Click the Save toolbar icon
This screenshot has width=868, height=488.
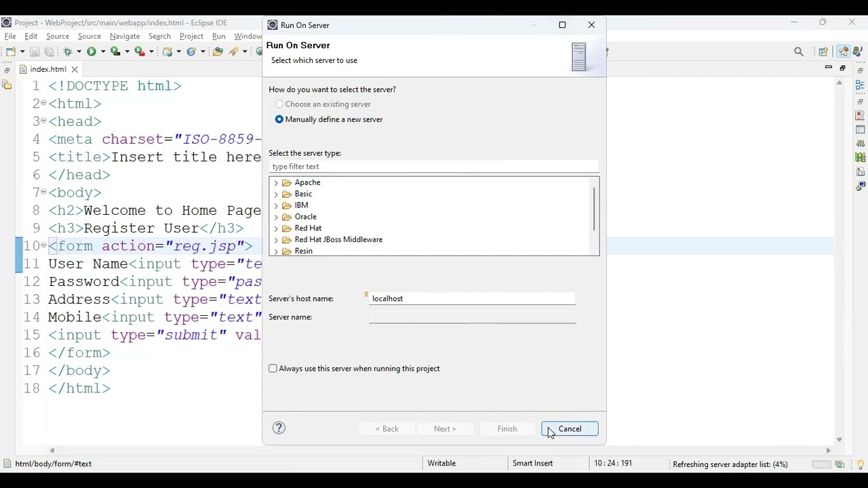click(34, 52)
